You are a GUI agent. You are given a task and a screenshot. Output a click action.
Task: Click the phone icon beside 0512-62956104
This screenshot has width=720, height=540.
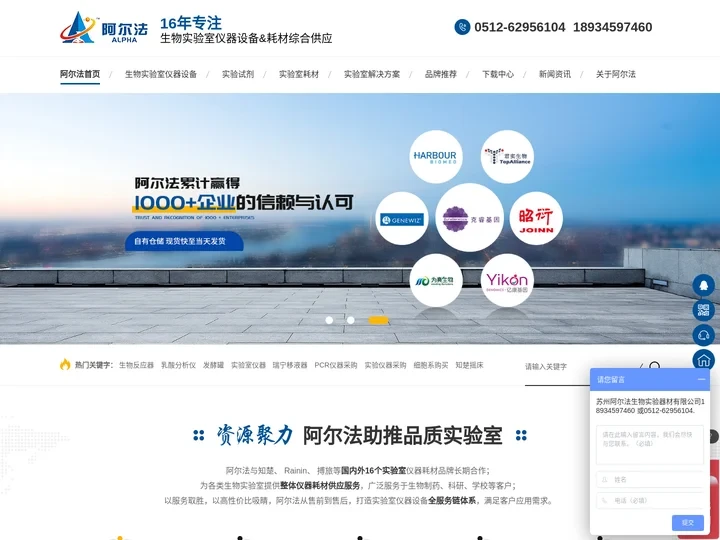point(462,27)
